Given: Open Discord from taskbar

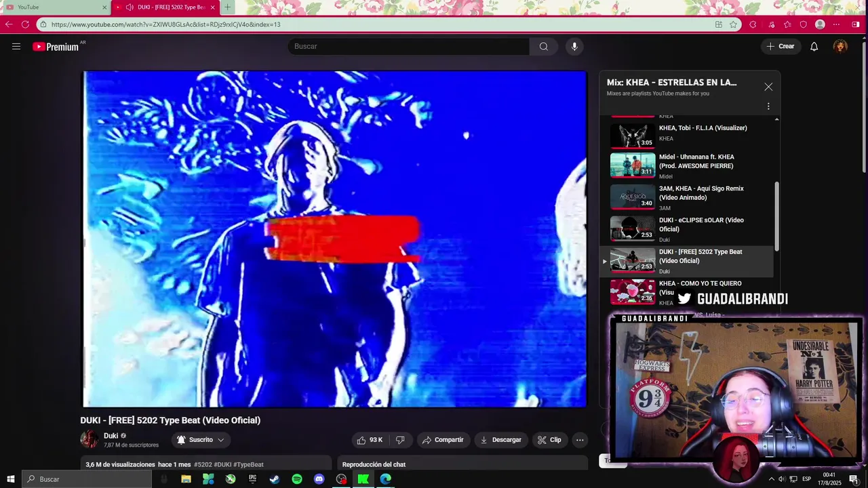Looking at the screenshot, I should 319,479.
